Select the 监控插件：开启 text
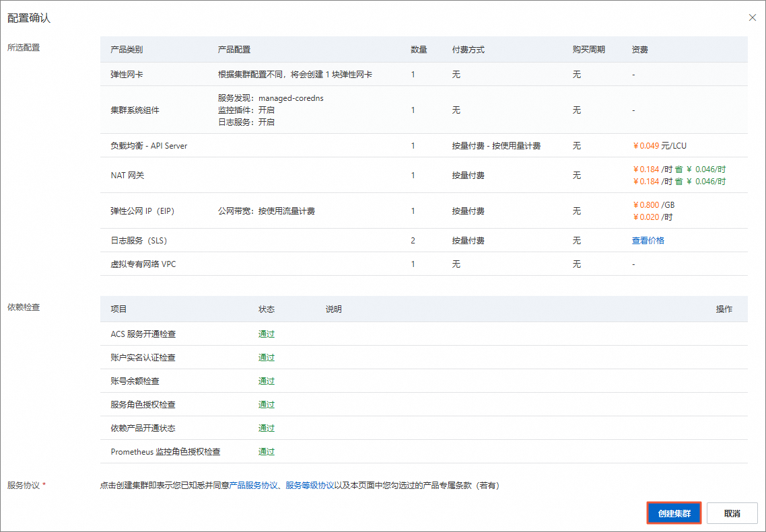This screenshot has width=766, height=532. tap(246, 110)
